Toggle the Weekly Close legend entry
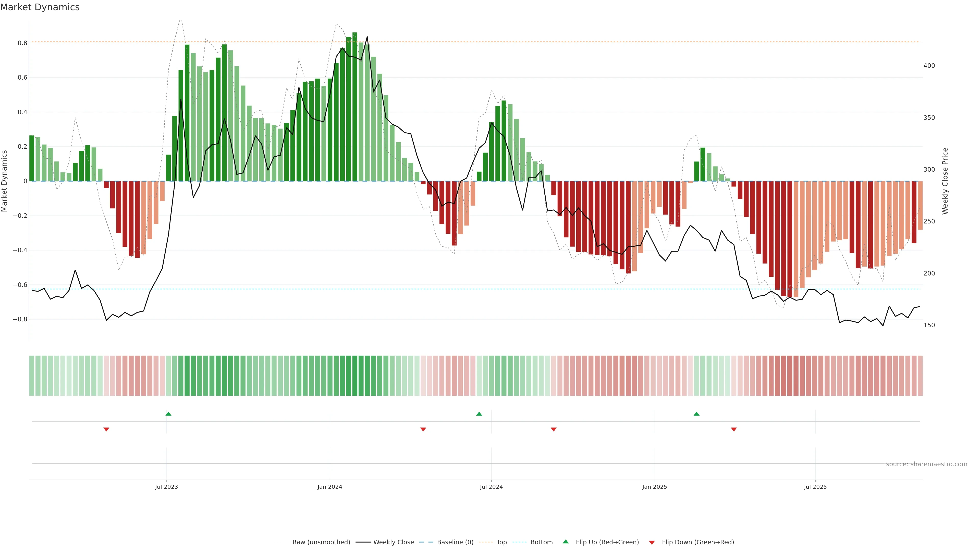The width and height of the screenshot is (980, 551). coord(393,542)
